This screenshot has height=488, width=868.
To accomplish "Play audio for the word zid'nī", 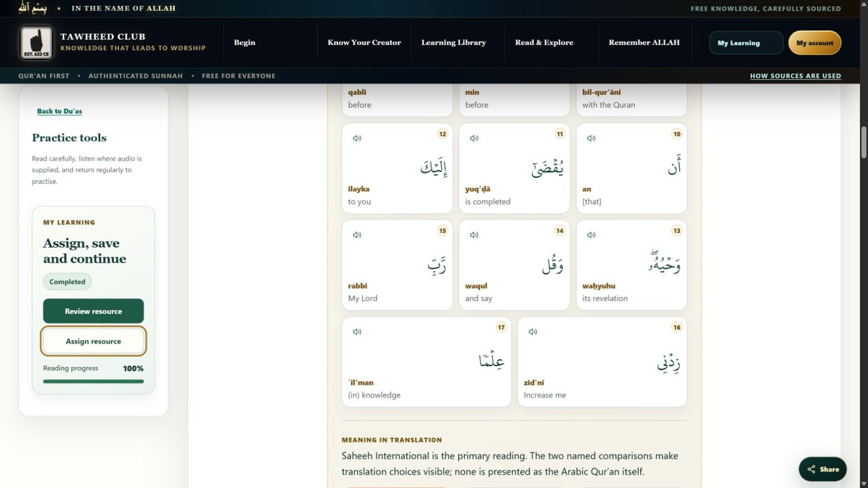I will coord(533,331).
